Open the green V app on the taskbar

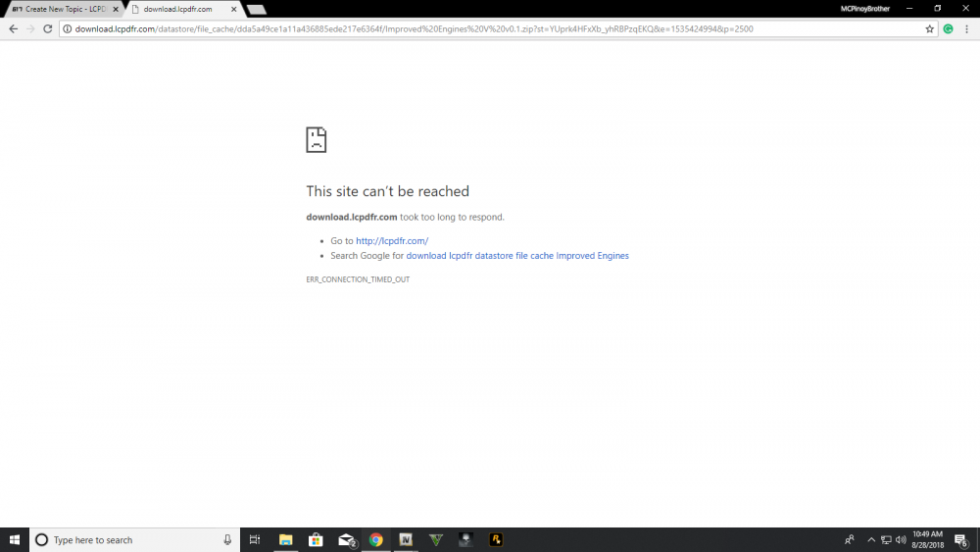pos(436,539)
